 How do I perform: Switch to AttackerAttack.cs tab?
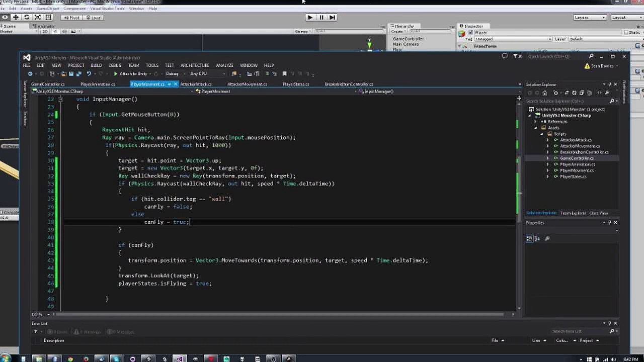point(196,84)
